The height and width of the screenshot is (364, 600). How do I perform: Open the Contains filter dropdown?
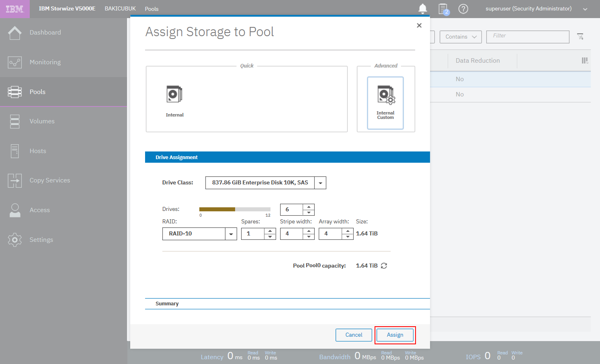[461, 37]
